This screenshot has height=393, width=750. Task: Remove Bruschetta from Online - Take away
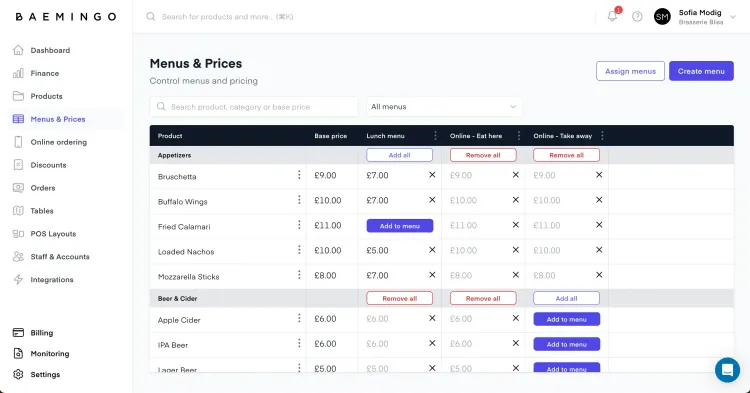[x=599, y=175]
